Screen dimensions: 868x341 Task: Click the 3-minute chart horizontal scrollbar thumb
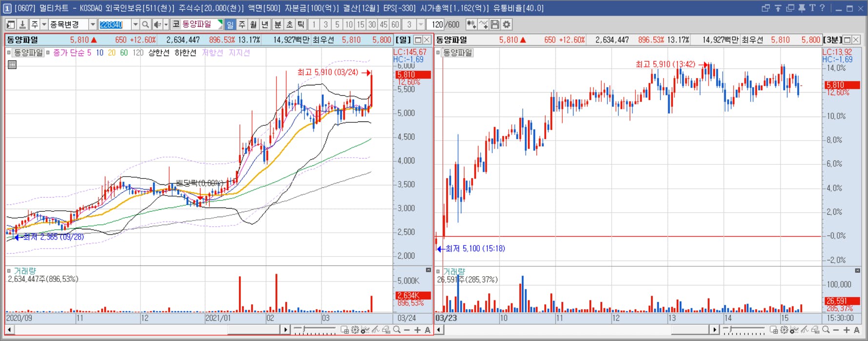(x=690, y=330)
